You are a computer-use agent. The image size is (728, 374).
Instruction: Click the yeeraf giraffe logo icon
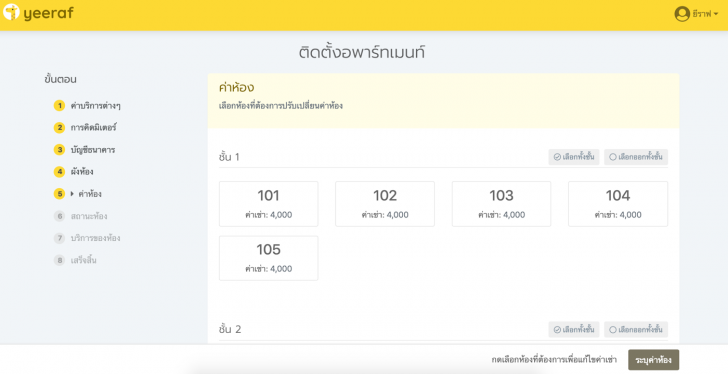click(11, 13)
